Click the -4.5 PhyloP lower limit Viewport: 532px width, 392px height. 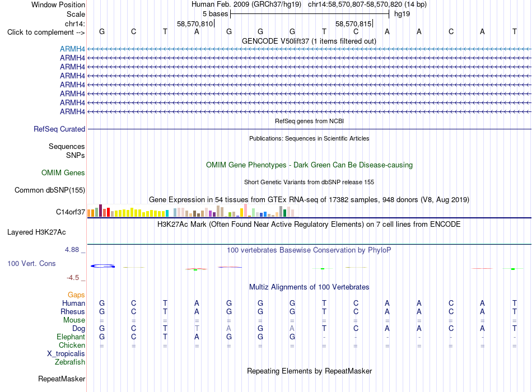(73, 278)
